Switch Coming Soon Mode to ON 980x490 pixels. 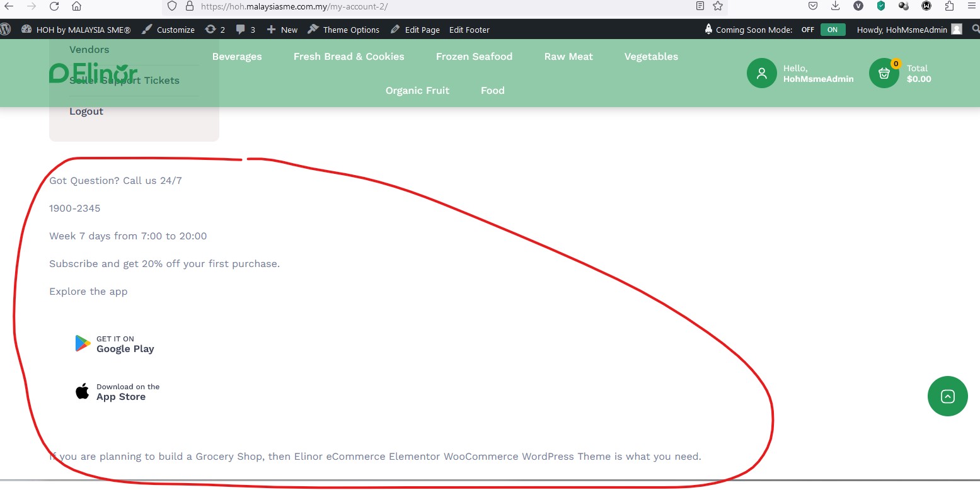pyautogui.click(x=833, y=30)
